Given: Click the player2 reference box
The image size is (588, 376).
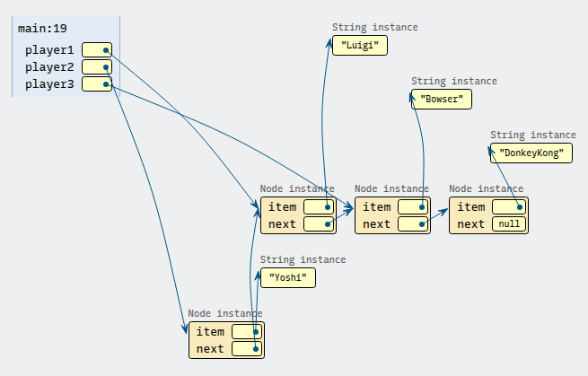Looking at the screenshot, I should coord(97,67).
